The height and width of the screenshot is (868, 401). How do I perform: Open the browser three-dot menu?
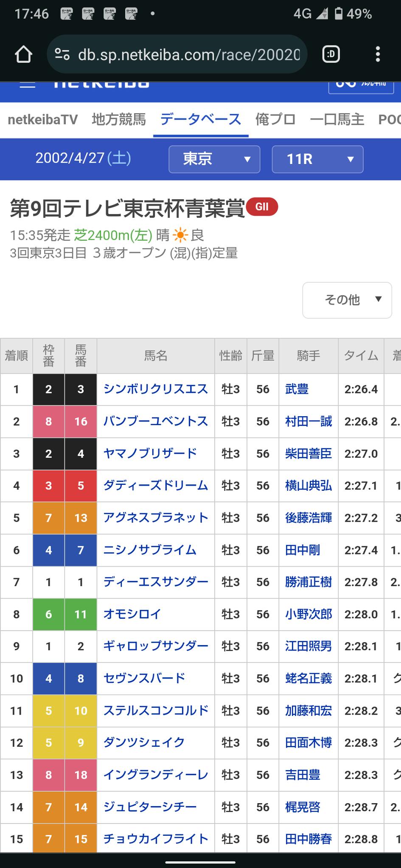pos(377,55)
